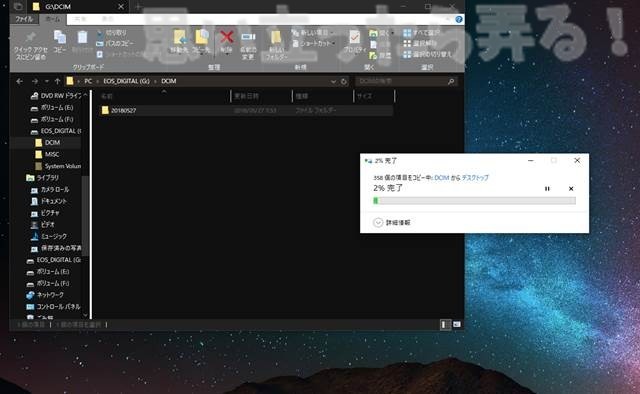Click the デスクトップ destination link
This screenshot has width=640, height=394.
(x=475, y=178)
